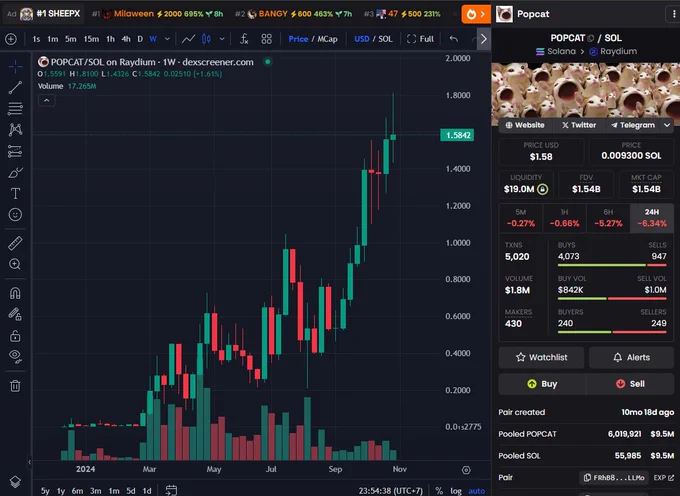The width and height of the screenshot is (680, 496).
Task: Open the Popcat options kebab menu
Action: (x=673, y=14)
